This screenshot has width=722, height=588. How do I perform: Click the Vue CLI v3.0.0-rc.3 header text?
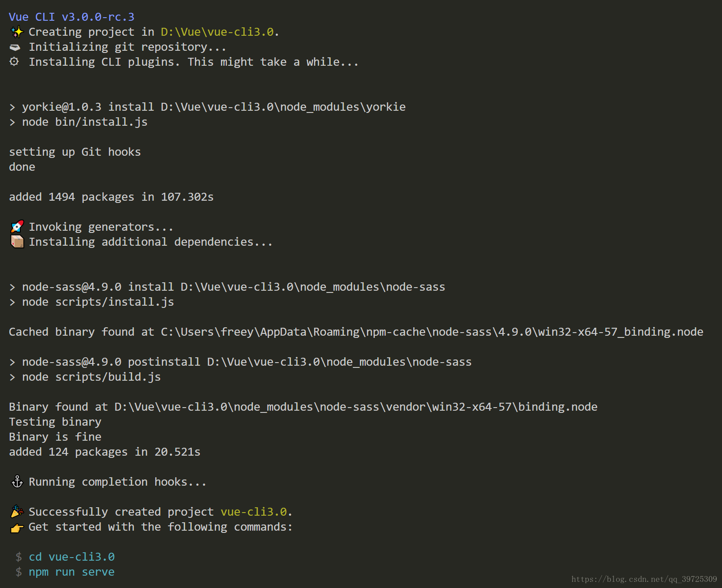[x=71, y=17]
